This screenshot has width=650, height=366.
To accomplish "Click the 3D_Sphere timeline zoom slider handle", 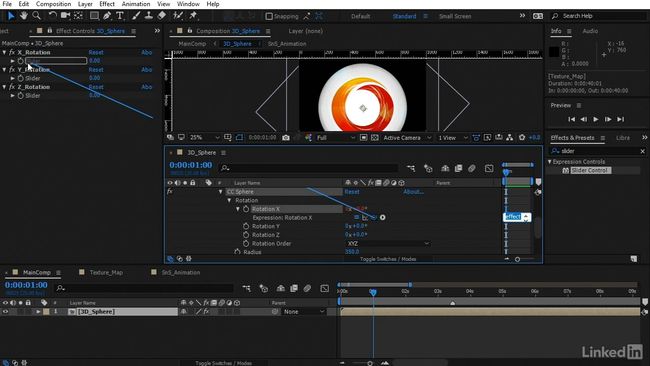I will pos(517,259).
